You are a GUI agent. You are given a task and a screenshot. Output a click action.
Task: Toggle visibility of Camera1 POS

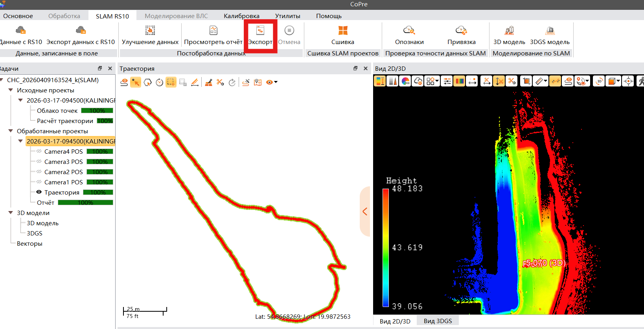[39, 182]
